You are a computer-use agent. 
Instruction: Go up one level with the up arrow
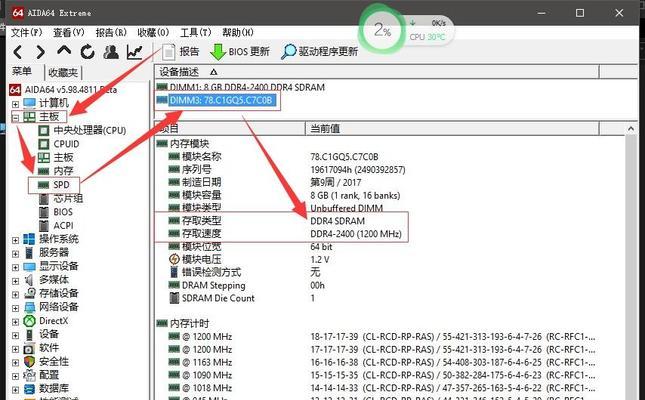[64, 51]
